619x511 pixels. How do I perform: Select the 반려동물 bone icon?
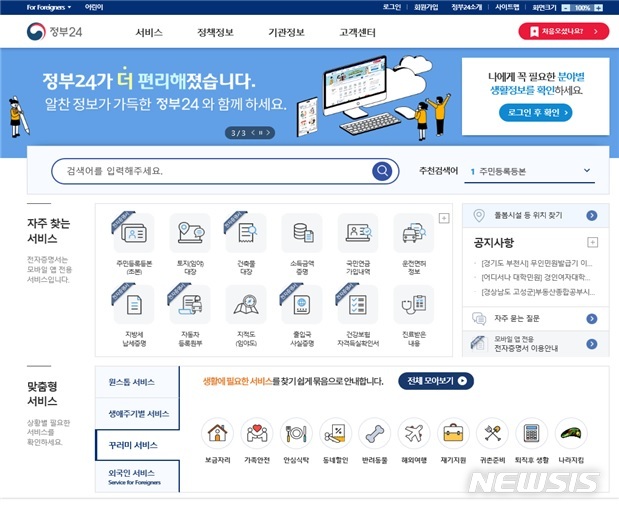[x=375, y=433]
